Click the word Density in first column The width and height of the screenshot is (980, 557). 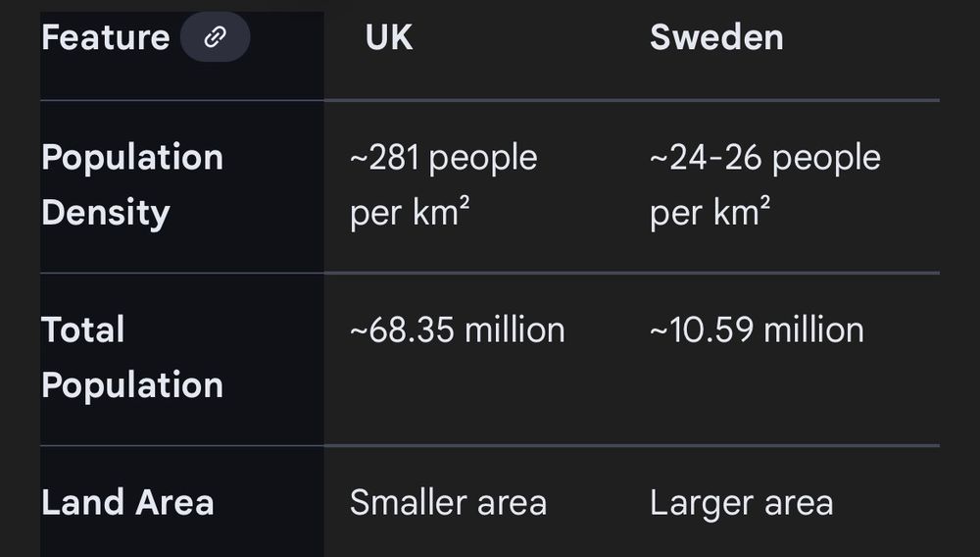point(106,213)
